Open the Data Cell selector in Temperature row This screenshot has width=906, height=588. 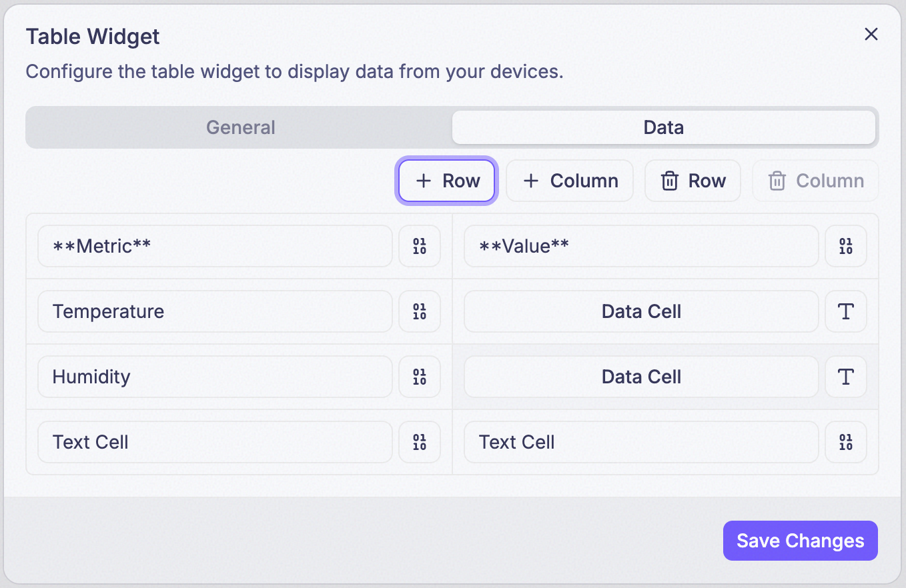click(x=641, y=311)
